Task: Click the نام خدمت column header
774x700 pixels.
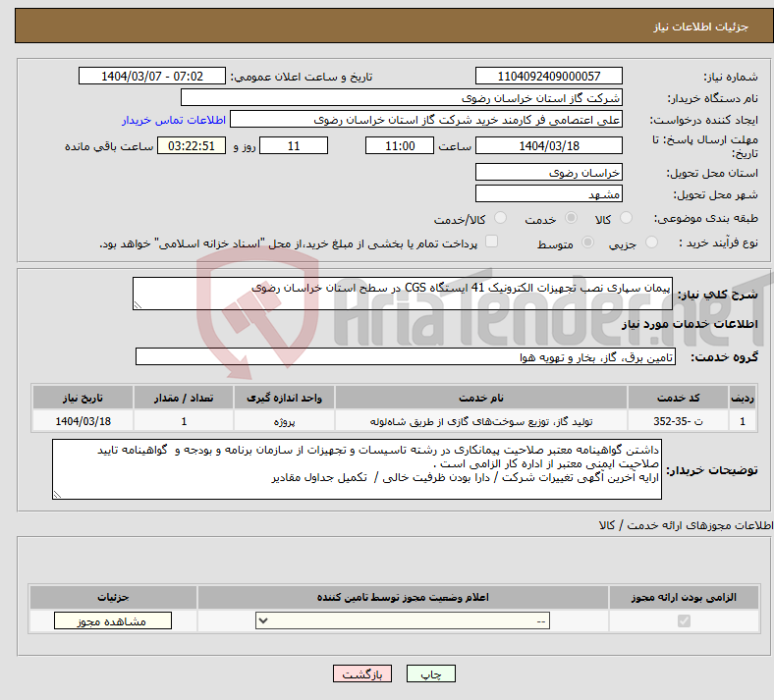Action: (480, 398)
